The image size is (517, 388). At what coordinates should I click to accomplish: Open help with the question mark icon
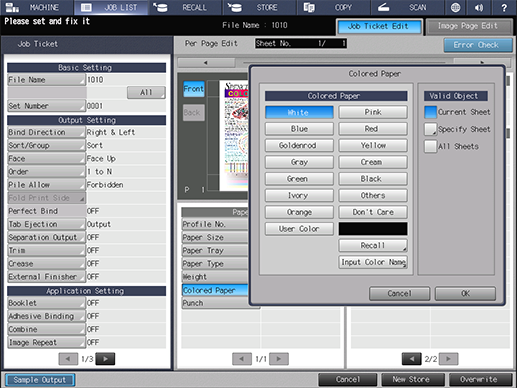pyautogui.click(x=504, y=7)
